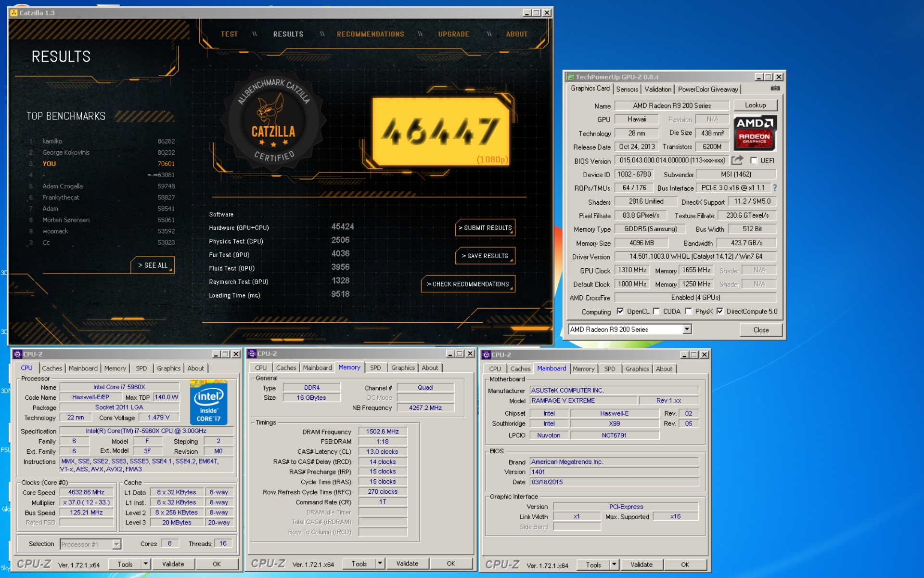Open the PowerColor Giveaway tab
The height and width of the screenshot is (578, 924).
[707, 89]
